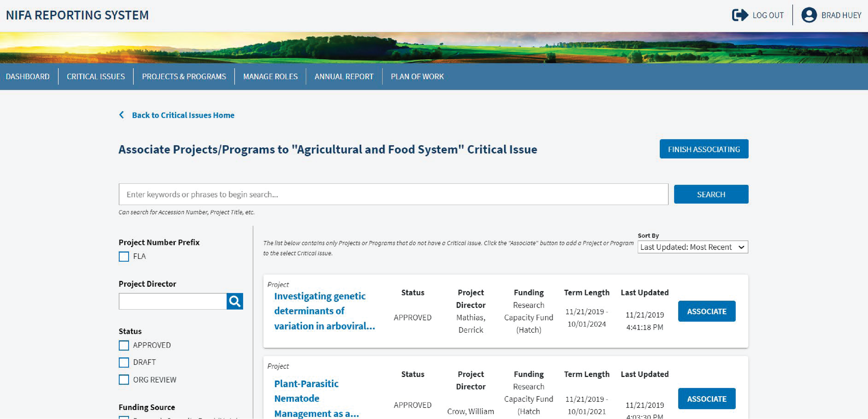Tick the ORG REVIEW status checkbox
The height and width of the screenshot is (419, 868).
pos(124,380)
